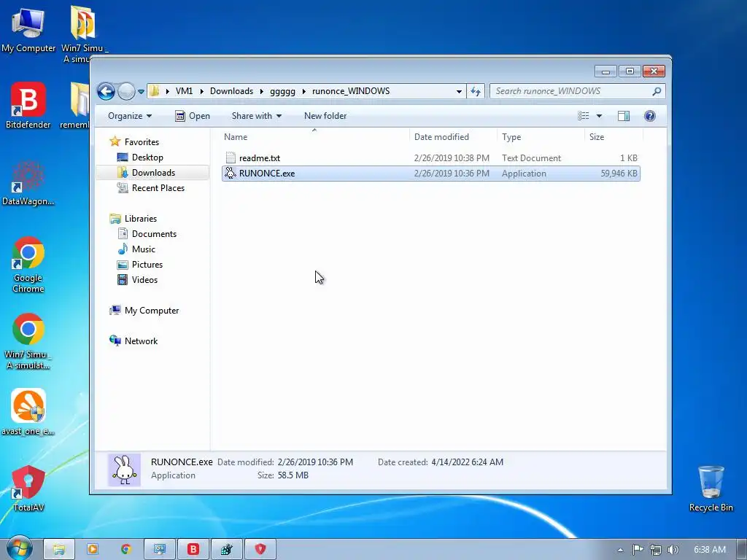Viewport: 747px width, 560px height.
Task: Click Favorites in the navigation pane
Action: tap(142, 142)
